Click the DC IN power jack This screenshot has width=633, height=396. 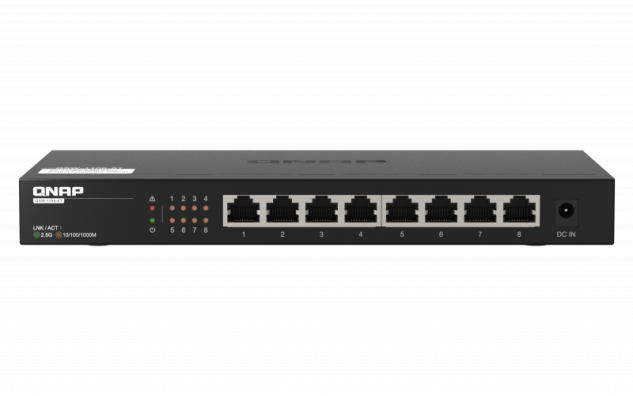pos(566,211)
